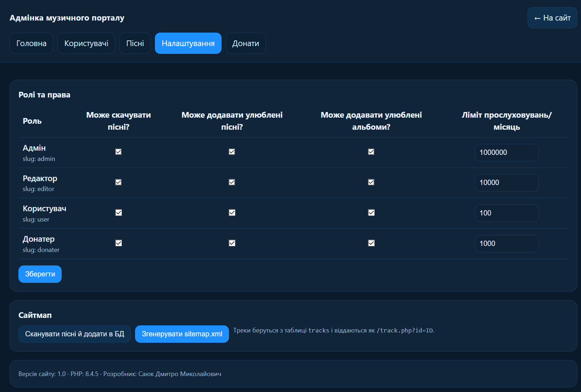Focus the Адмін listening limit field
This screenshot has height=392, width=581.
(507, 152)
